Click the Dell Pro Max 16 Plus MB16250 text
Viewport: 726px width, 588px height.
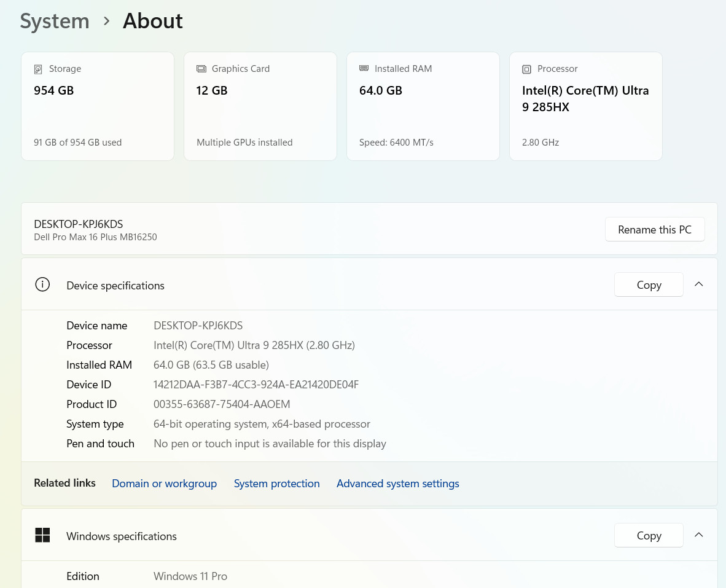pyautogui.click(x=95, y=237)
